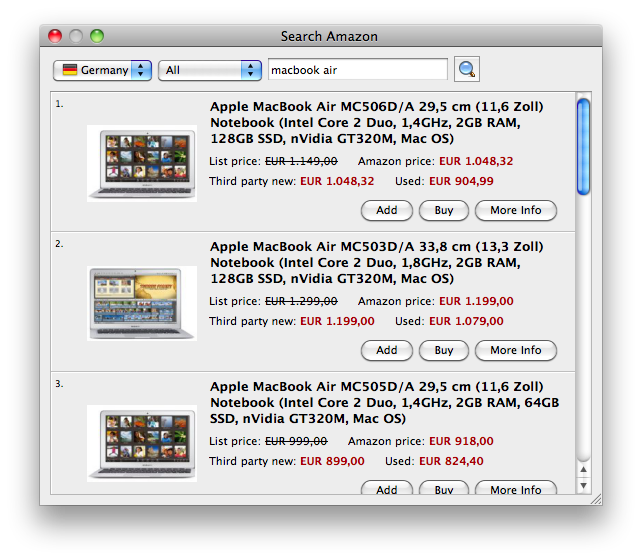Viewport: 642px width, 560px height.
Task: Click the Search Amazon window title
Action: (329, 36)
